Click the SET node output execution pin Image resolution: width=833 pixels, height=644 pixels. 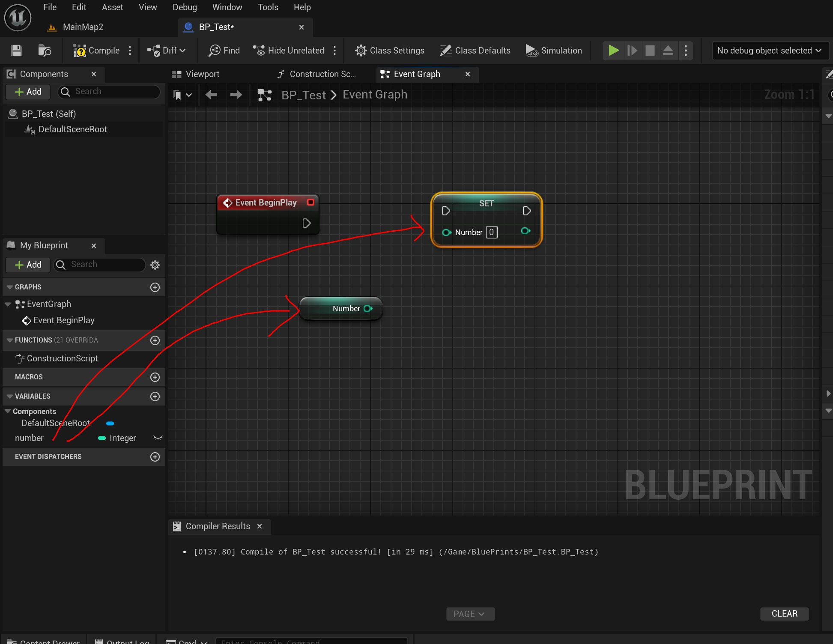click(527, 211)
